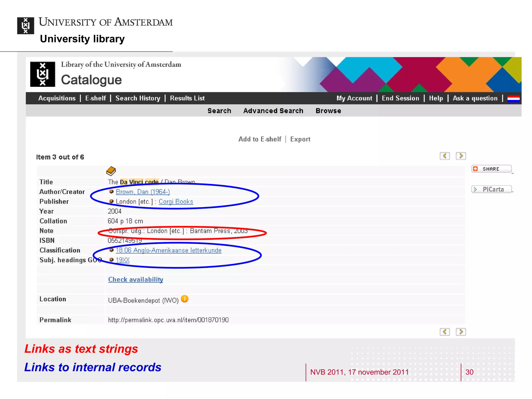Viewport: 532px width, 399px height.
Task: Click the bullet icon before 19XX
Action: click(111, 260)
